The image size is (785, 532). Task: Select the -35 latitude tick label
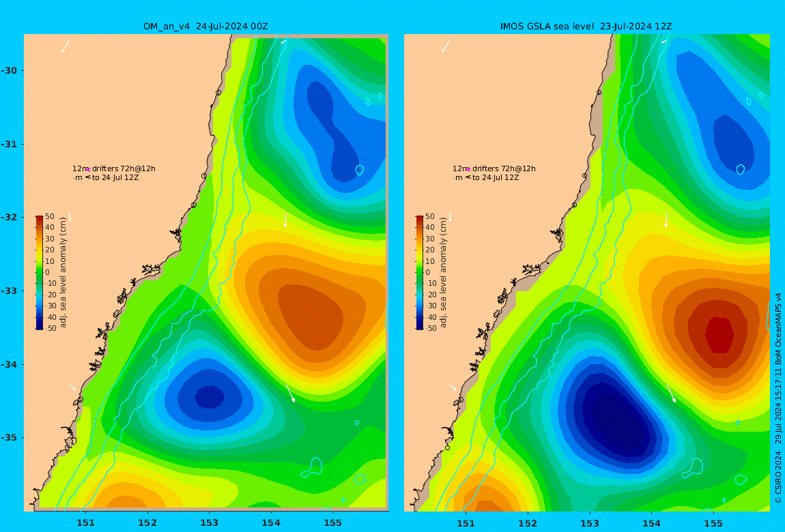click(x=8, y=437)
